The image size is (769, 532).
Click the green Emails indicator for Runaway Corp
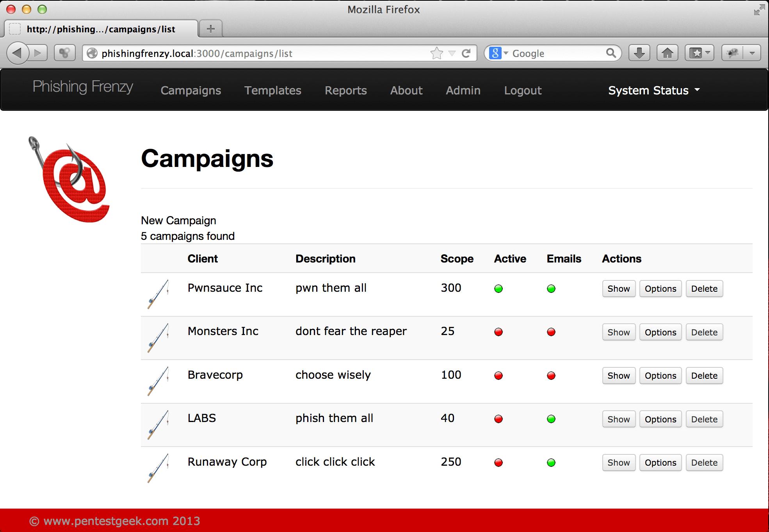(551, 463)
